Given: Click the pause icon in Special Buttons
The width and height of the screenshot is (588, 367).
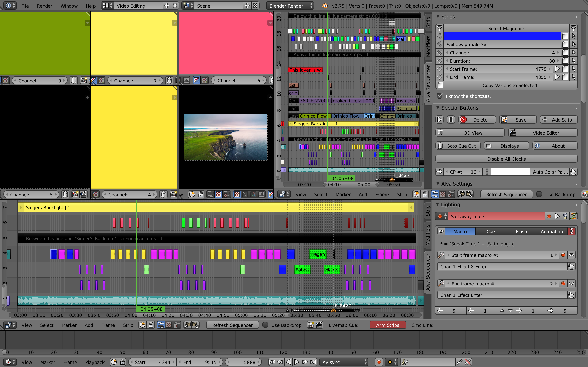Looking at the screenshot, I should pyautogui.click(x=451, y=120).
